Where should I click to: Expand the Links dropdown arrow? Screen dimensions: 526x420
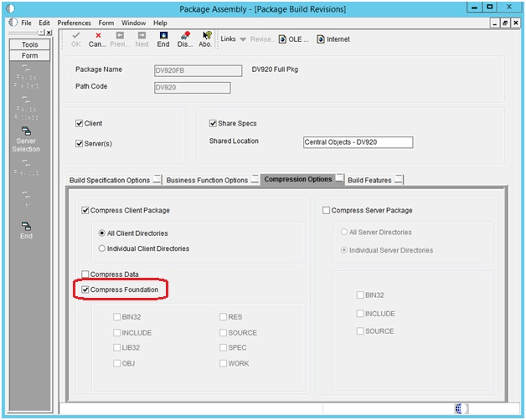tap(243, 39)
